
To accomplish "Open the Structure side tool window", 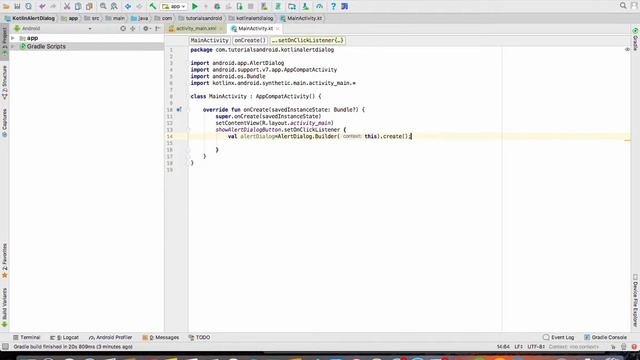I will click(4, 82).
